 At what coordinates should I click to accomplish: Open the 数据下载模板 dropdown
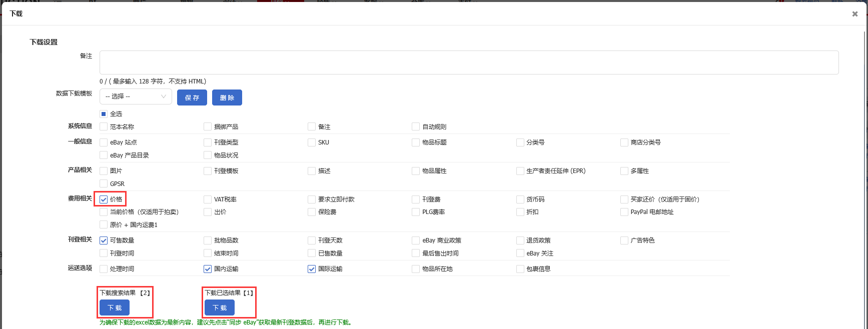[x=136, y=96]
